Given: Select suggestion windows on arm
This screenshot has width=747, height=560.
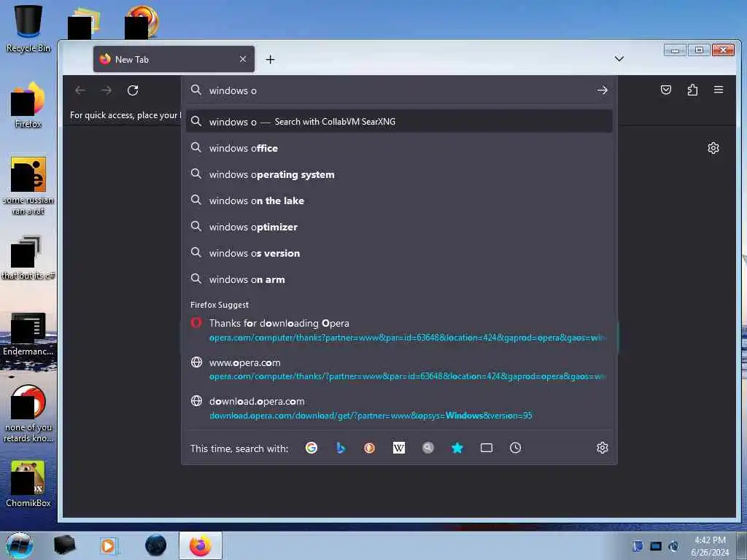Looking at the screenshot, I should 399,279.
